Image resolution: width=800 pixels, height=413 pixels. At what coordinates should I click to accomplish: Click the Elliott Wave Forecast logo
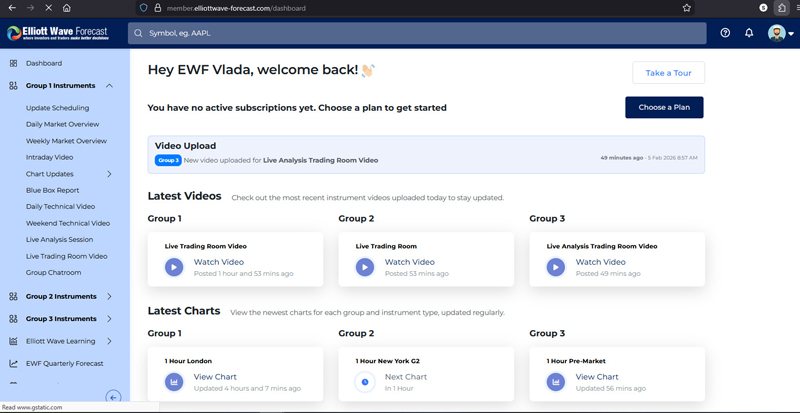pos(57,33)
